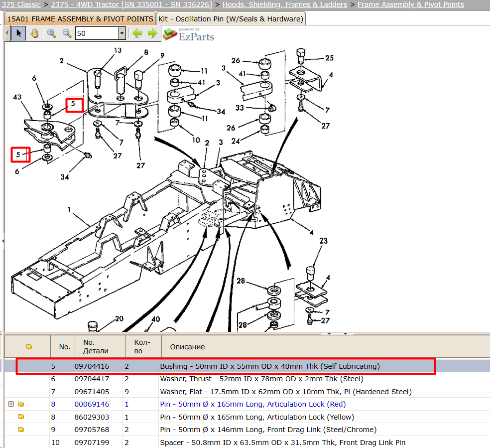Select the arrow pointer tool
The image size is (490, 448).
[18, 33]
